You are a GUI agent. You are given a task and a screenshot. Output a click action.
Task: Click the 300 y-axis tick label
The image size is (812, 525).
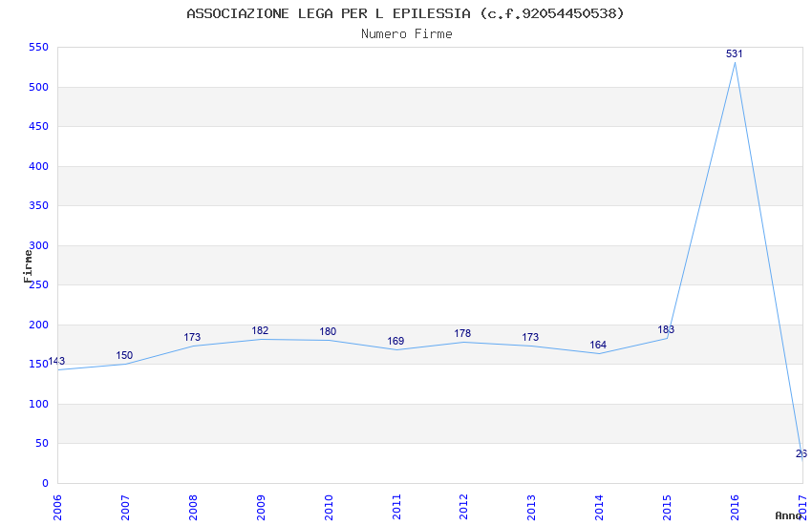point(39,245)
